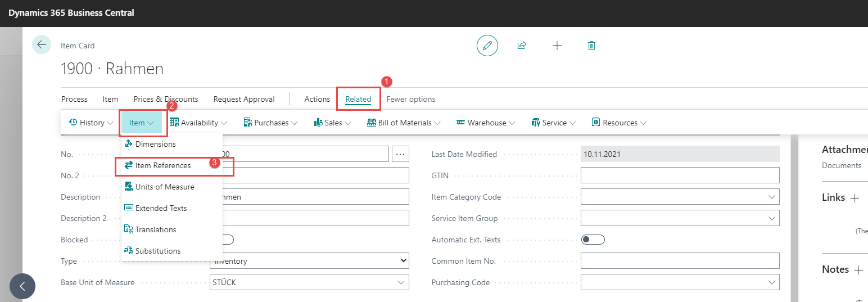The width and height of the screenshot is (868, 302).
Task: Choose Units of Measure menu entry
Action: point(172,187)
